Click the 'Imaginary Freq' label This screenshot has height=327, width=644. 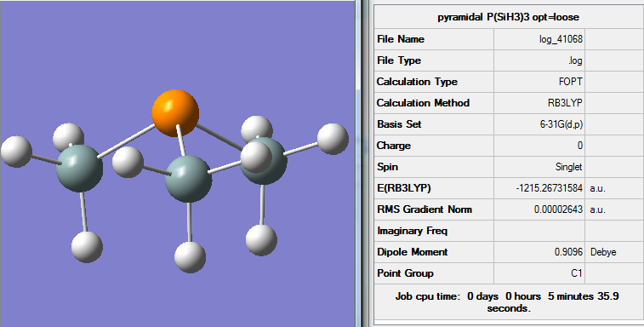pos(412,231)
